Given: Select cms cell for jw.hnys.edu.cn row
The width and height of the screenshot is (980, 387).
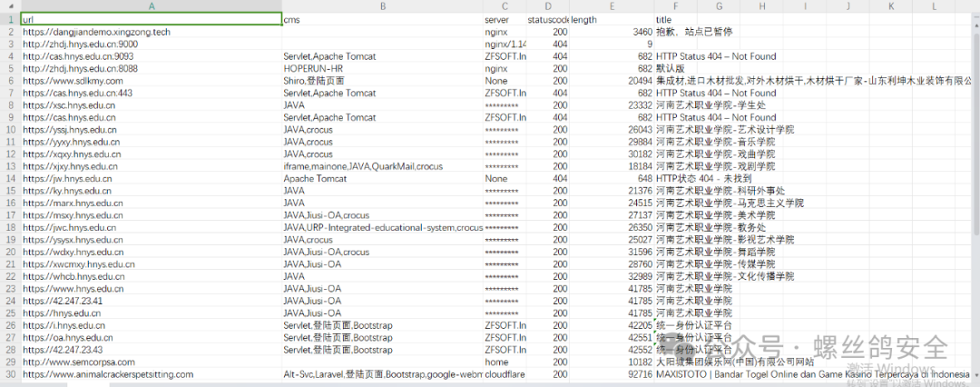Looking at the screenshot, I should coord(383,178).
